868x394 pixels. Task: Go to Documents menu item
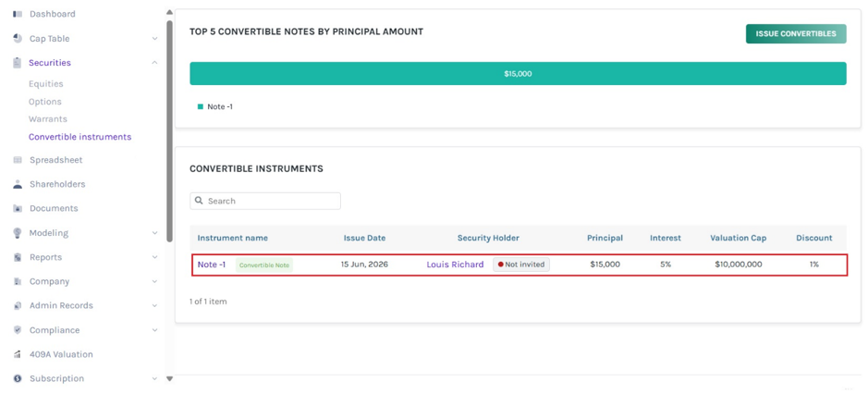click(54, 208)
